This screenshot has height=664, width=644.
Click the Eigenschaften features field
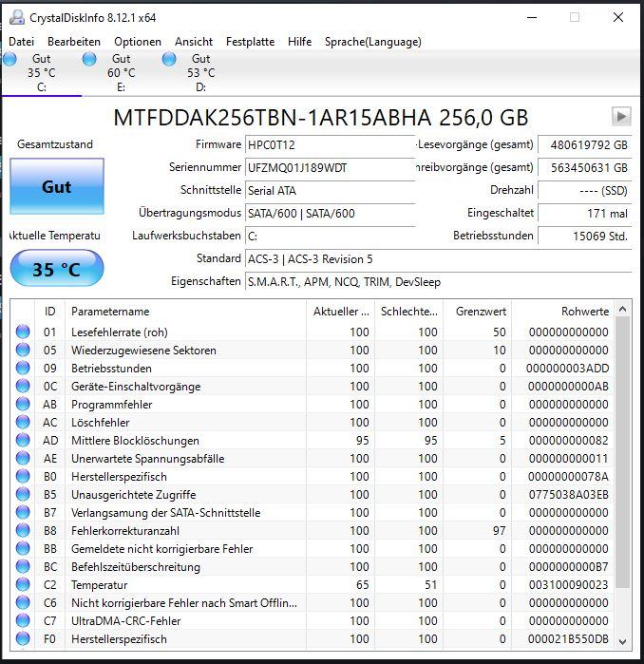(439, 281)
